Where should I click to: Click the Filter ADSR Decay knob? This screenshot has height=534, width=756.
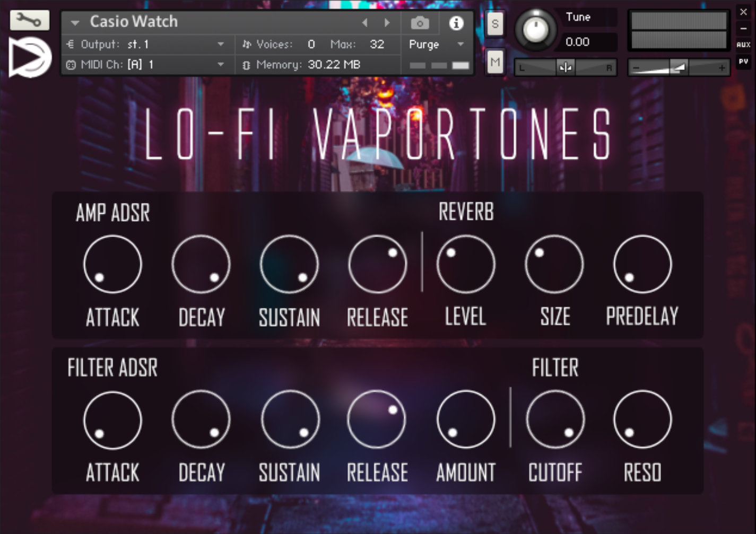coord(201,420)
